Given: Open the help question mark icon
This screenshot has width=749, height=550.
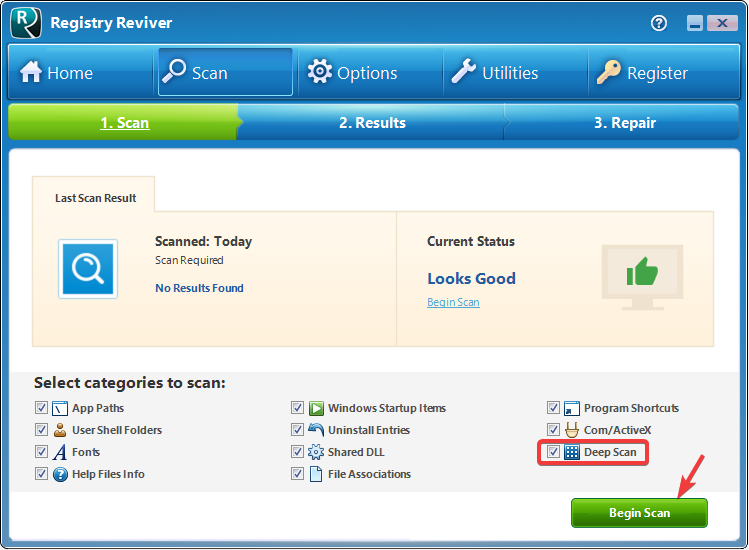Looking at the screenshot, I should 659,23.
